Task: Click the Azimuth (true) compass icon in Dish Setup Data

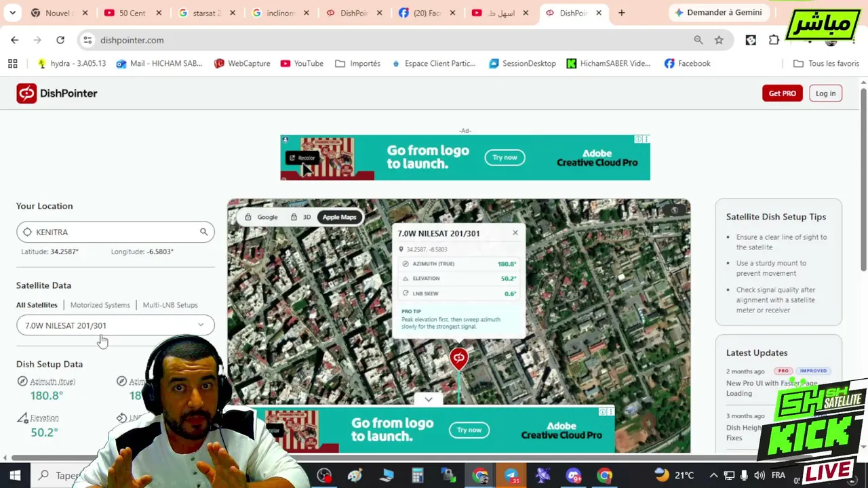Action: point(22,382)
